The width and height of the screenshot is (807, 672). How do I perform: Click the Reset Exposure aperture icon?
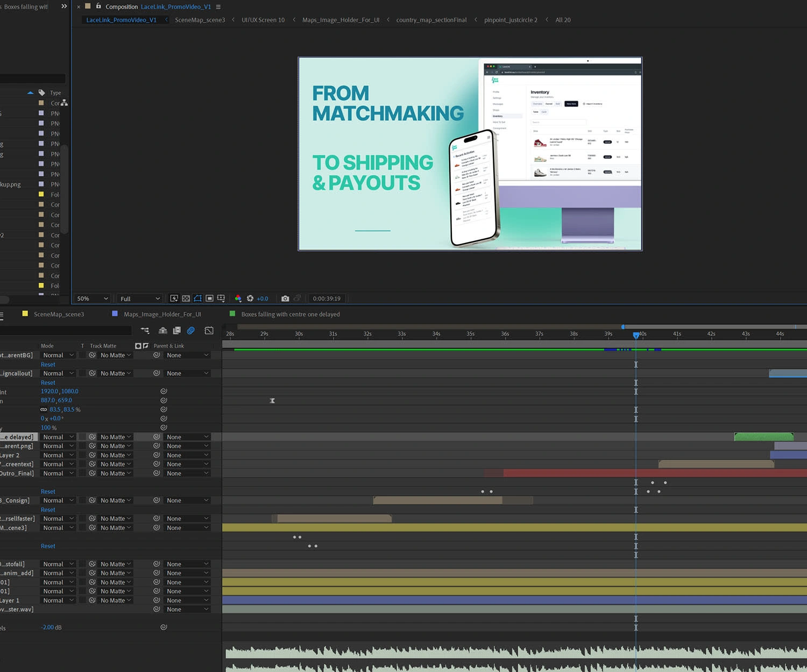click(x=250, y=298)
